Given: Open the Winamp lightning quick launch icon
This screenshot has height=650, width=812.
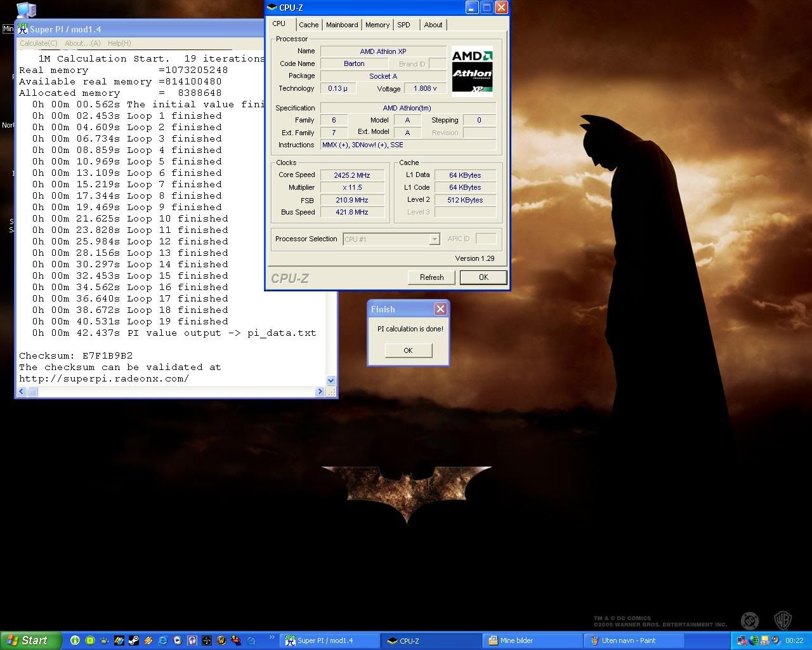Looking at the screenshot, I should point(148,640).
